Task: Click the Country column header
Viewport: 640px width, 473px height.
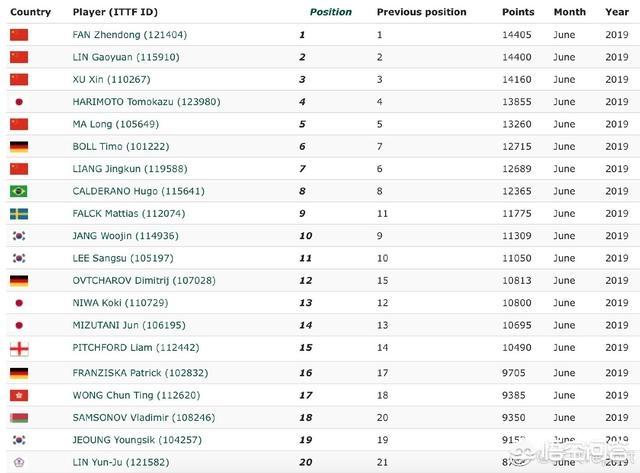Action: tap(31, 12)
